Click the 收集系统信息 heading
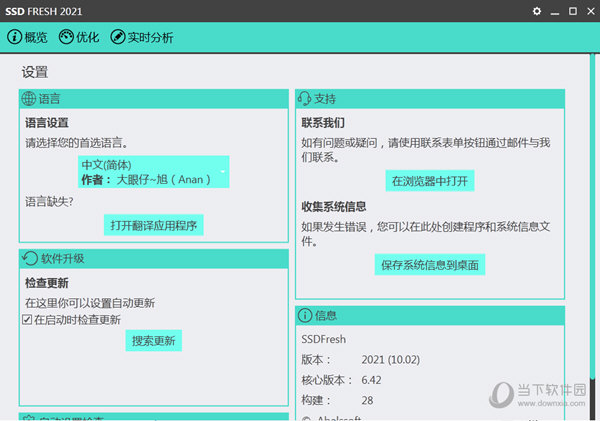This screenshot has width=600, height=421. (334, 206)
